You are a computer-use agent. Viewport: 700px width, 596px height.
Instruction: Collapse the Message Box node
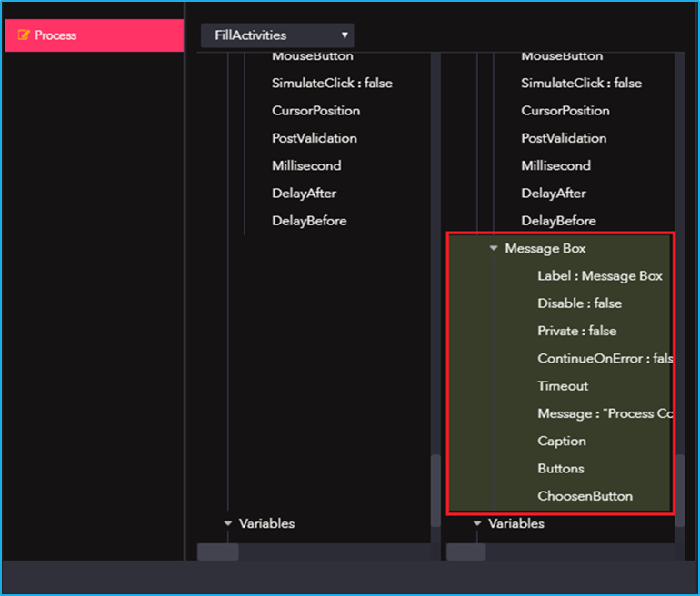(494, 248)
